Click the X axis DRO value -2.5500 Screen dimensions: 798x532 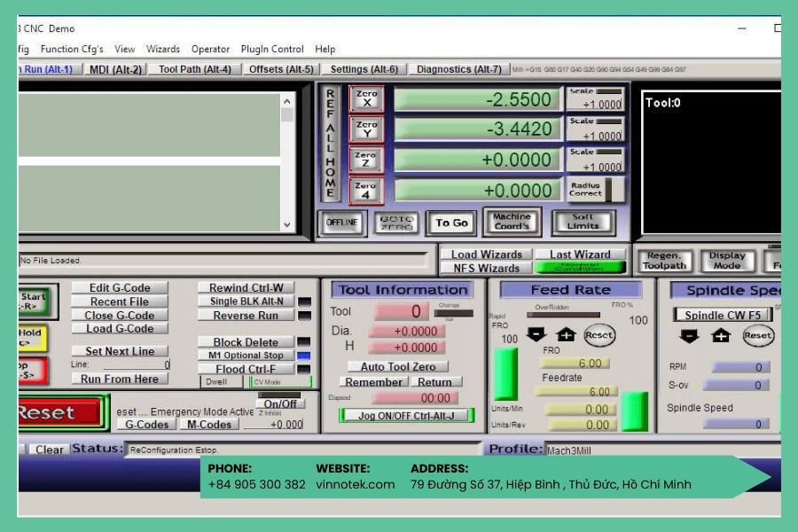coord(477,99)
